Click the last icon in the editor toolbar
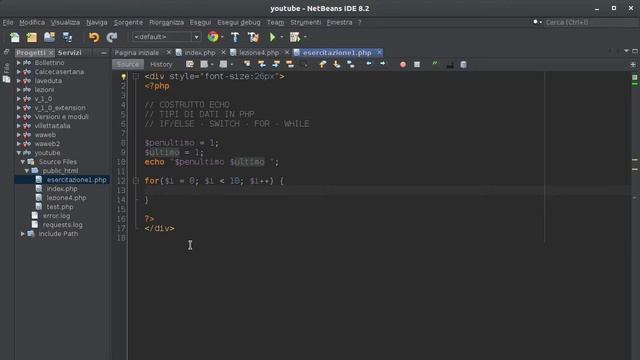640x360 pixels. [463, 64]
